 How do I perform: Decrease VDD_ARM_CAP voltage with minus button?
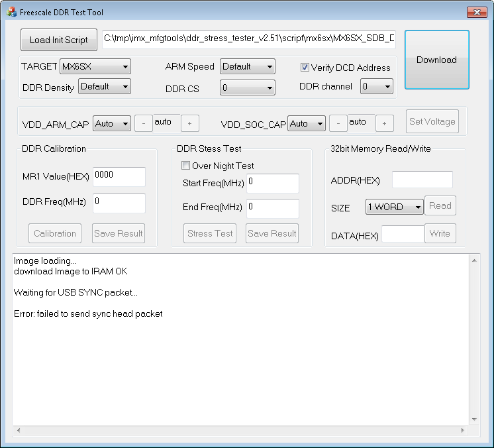[x=144, y=123]
